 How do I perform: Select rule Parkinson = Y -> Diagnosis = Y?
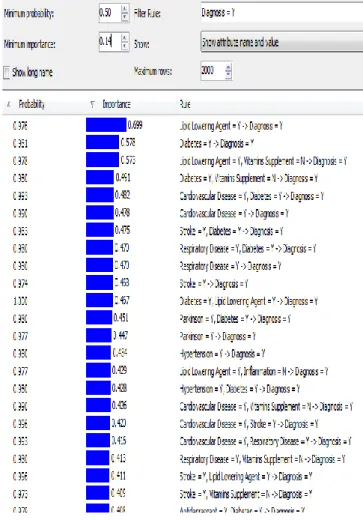tap(218, 336)
